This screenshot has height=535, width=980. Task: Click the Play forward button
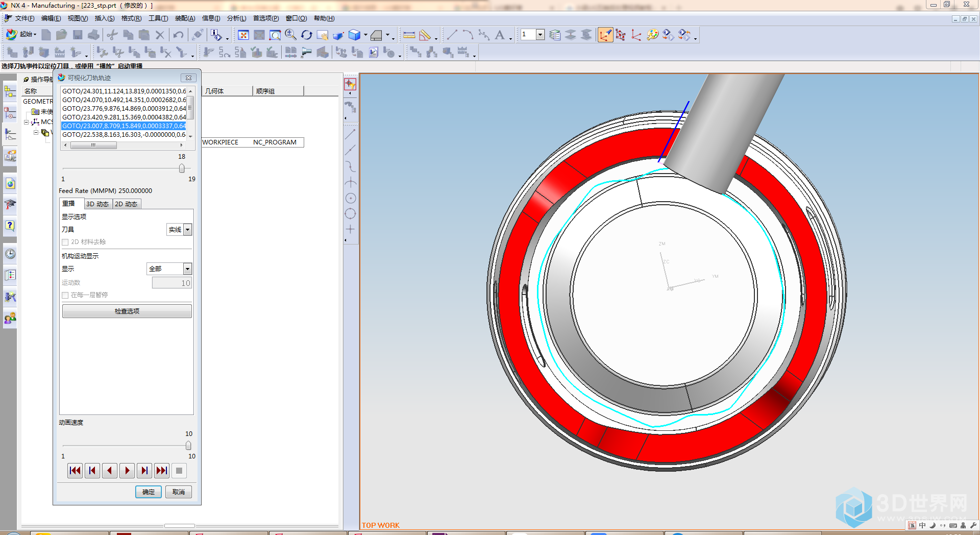(x=127, y=471)
